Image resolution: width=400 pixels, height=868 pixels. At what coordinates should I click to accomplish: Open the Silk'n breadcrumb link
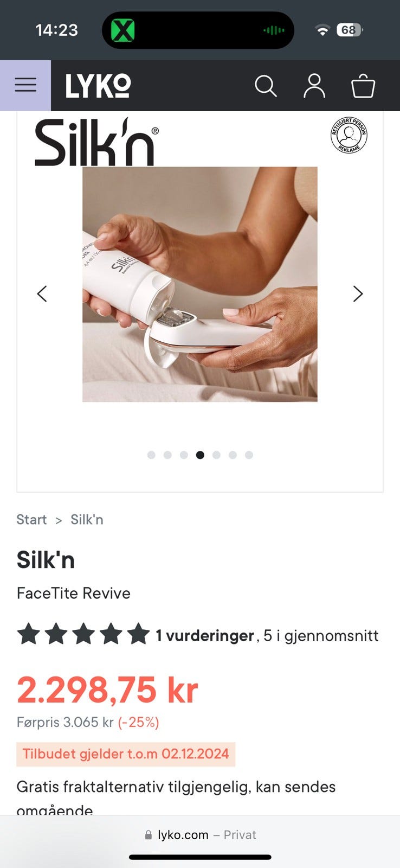pyautogui.click(x=87, y=520)
